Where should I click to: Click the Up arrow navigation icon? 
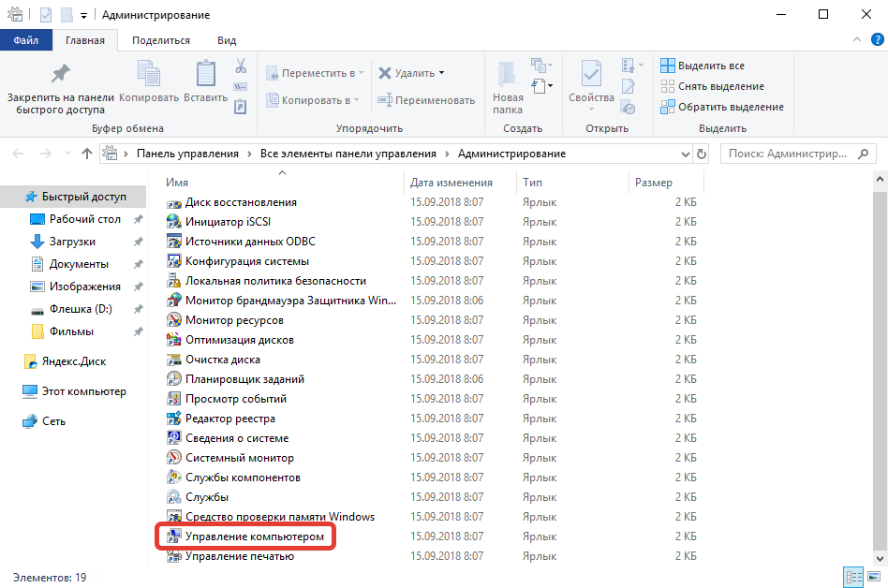click(x=87, y=154)
